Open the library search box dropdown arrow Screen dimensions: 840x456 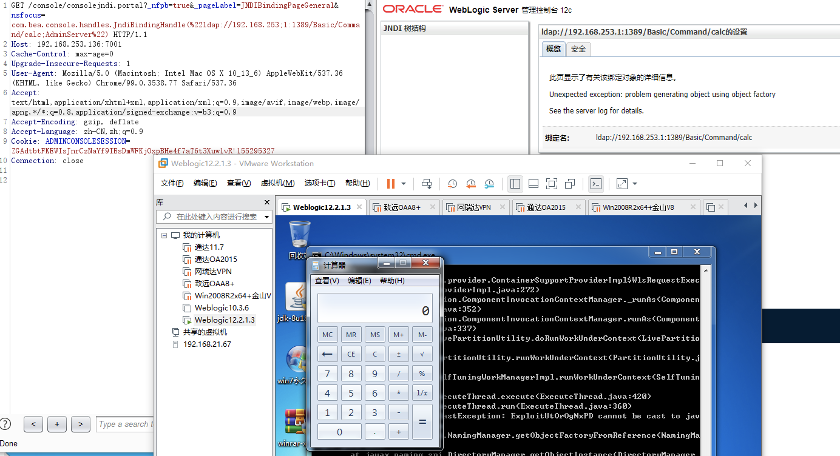(266, 216)
